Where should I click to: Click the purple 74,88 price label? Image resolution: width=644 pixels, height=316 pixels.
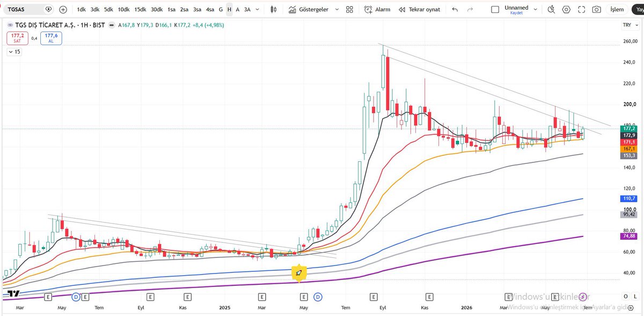pyautogui.click(x=629, y=236)
